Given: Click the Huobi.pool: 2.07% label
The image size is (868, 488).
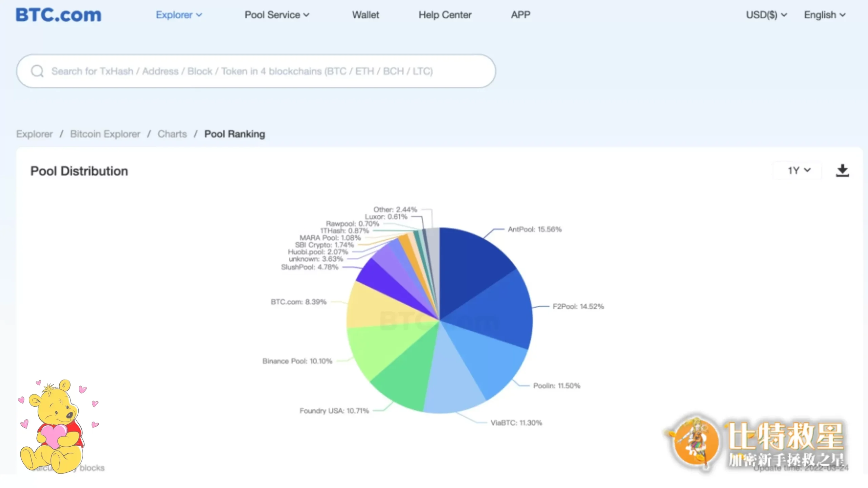Looking at the screenshot, I should [x=318, y=252].
